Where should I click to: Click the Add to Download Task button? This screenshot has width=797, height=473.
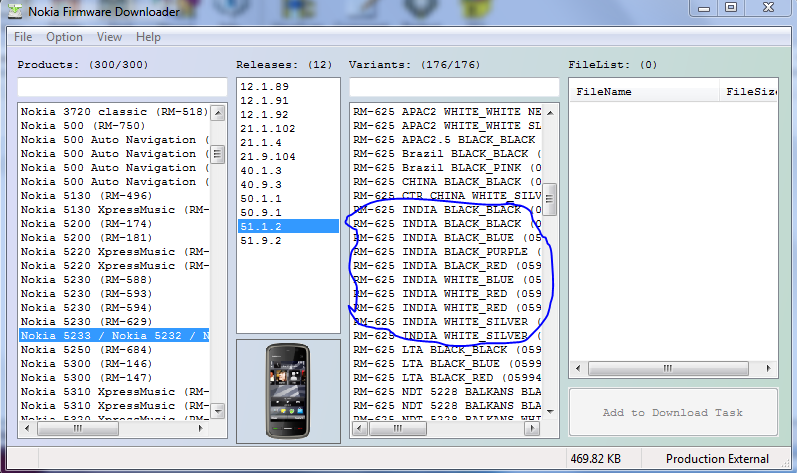(673, 413)
